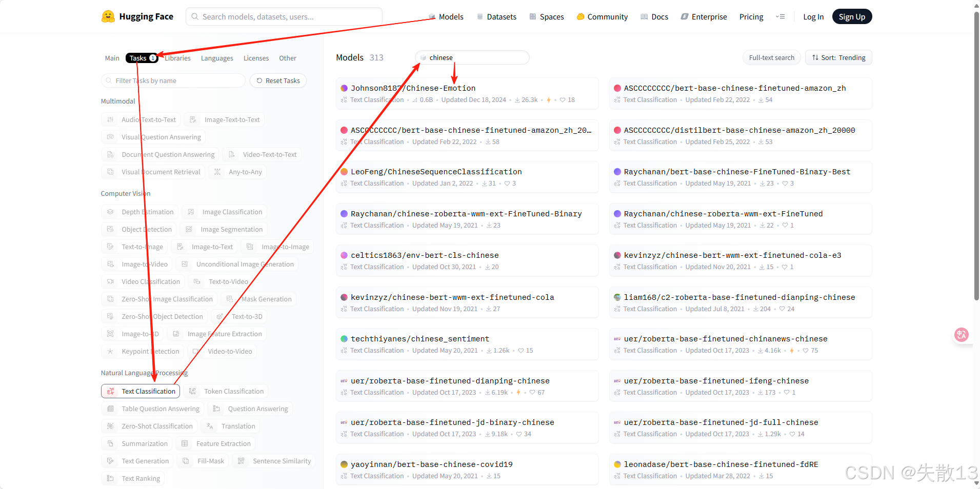The image size is (980, 489).
Task: Open the Spaces navigation link
Action: coord(547,17)
